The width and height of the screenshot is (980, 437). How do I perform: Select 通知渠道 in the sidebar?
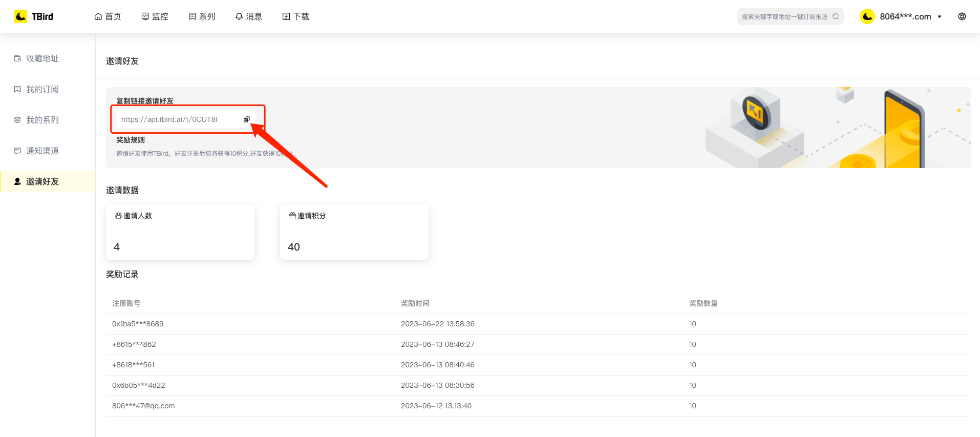42,151
